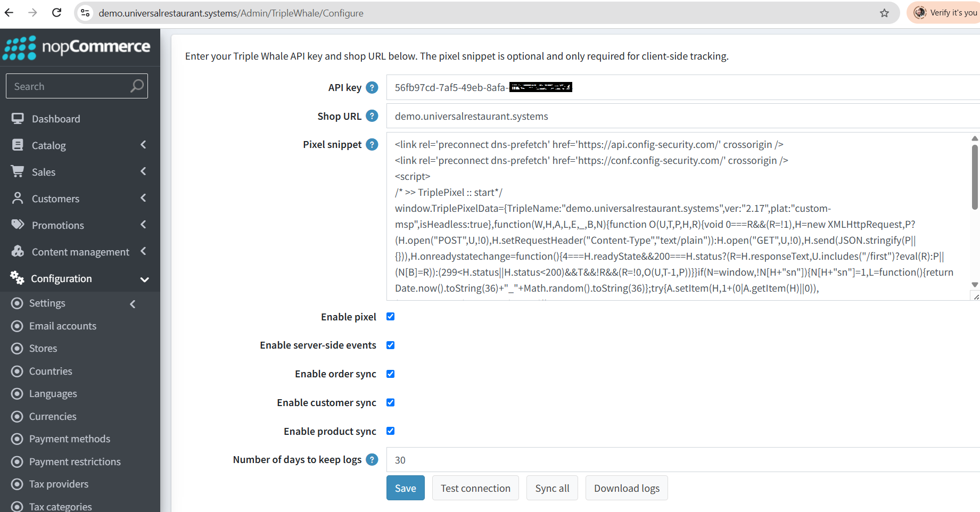Toggle Enable product sync checkbox

pyautogui.click(x=391, y=431)
